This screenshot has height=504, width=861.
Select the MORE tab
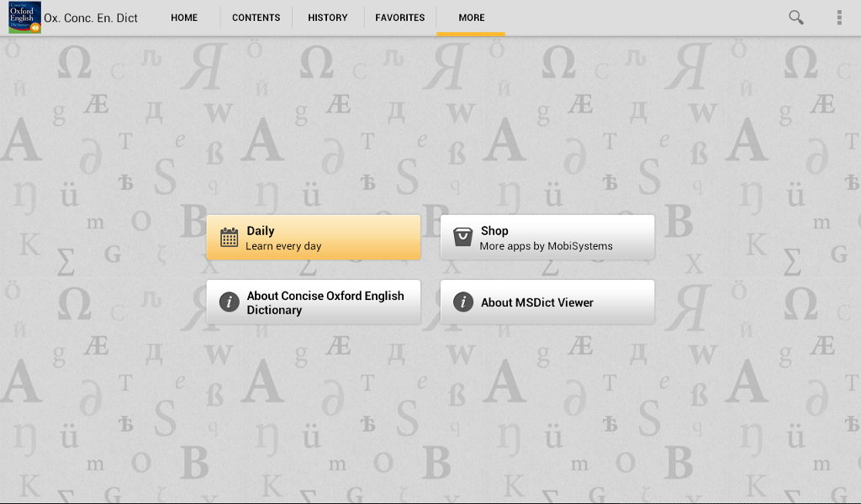point(471,18)
